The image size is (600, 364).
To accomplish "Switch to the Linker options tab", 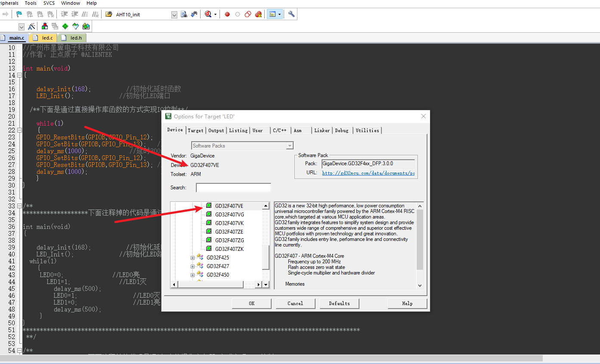I will pos(322,130).
